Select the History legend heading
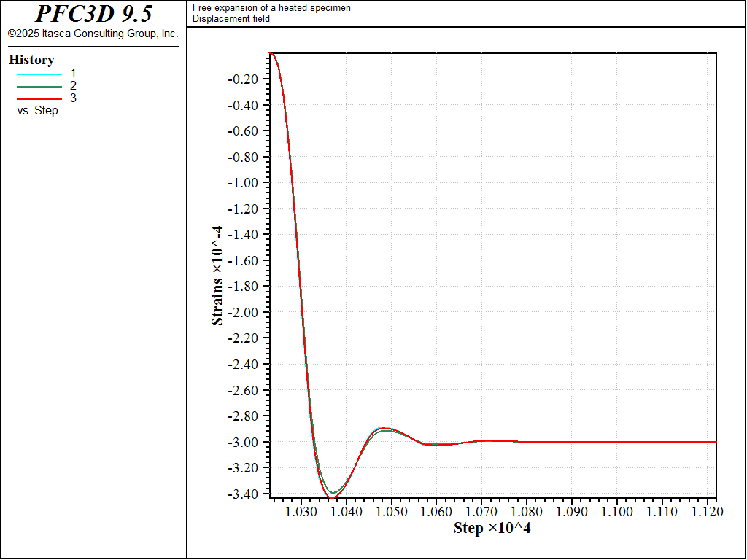The height and width of the screenshot is (560, 747). pos(31,60)
